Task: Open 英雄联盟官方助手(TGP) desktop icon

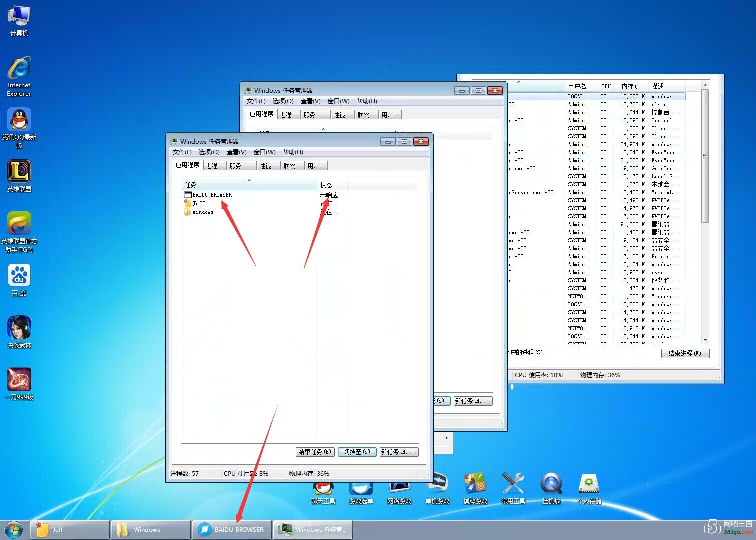Action: point(19,232)
